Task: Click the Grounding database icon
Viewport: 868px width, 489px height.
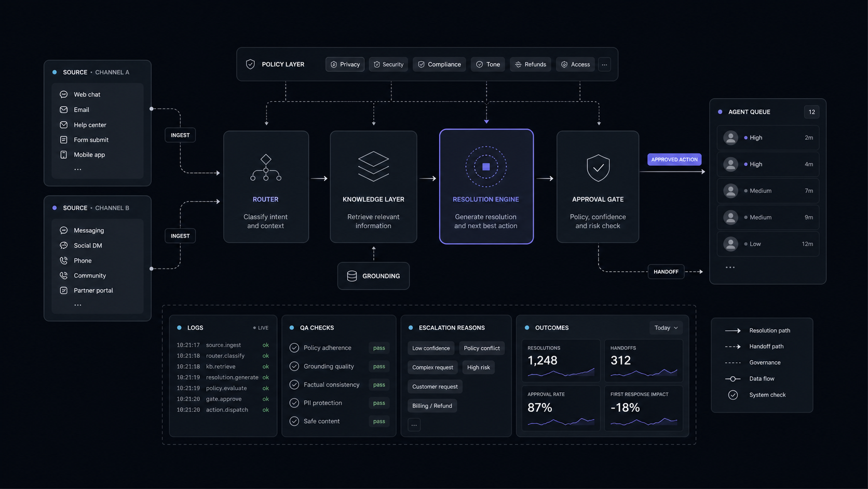Action: tap(352, 276)
